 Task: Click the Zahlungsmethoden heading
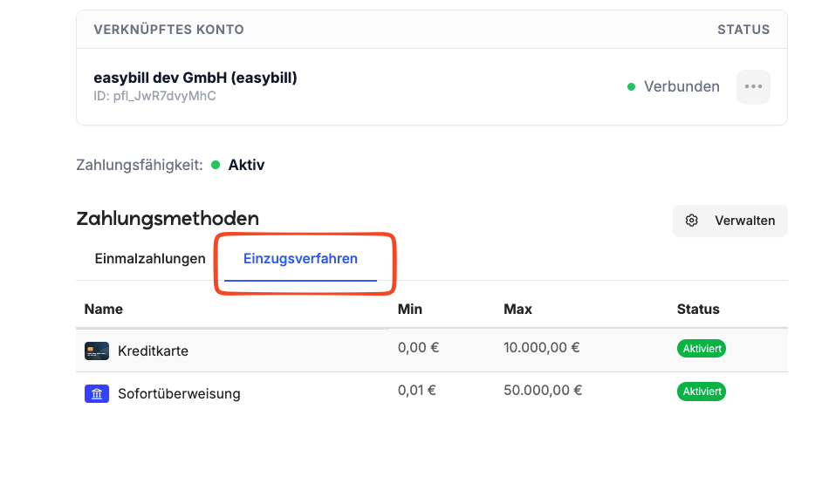tap(168, 219)
